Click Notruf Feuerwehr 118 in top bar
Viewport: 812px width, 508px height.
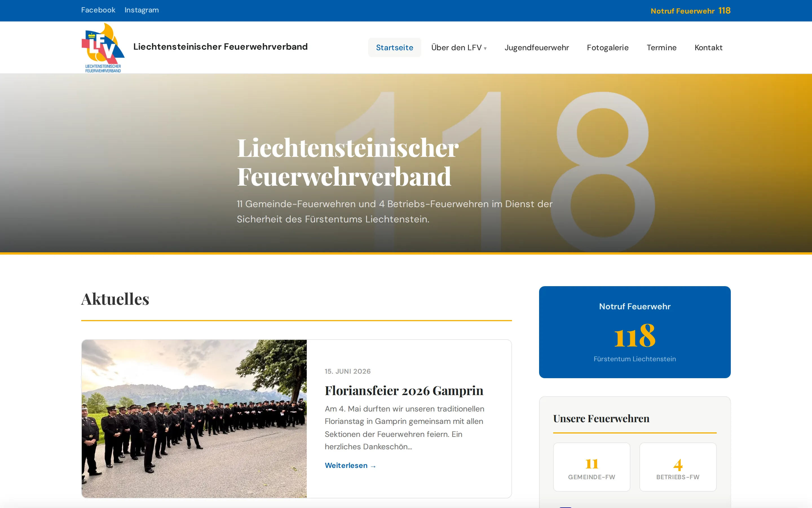pos(690,11)
